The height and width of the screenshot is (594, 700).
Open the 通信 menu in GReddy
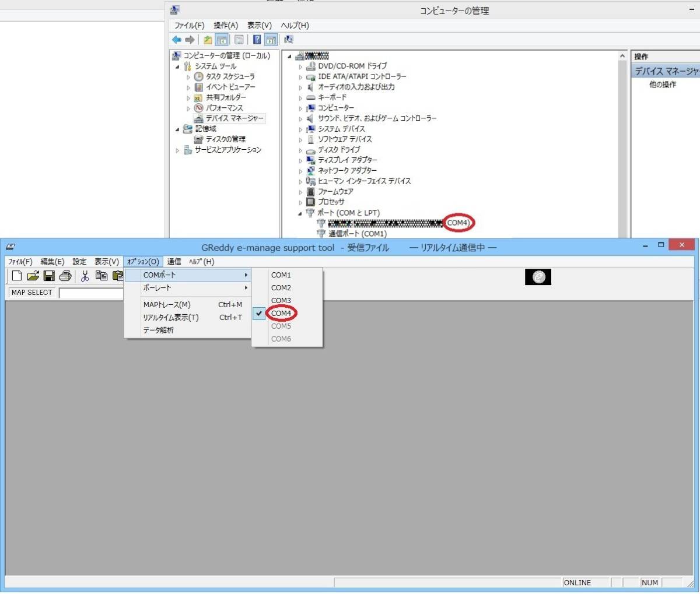(x=174, y=262)
